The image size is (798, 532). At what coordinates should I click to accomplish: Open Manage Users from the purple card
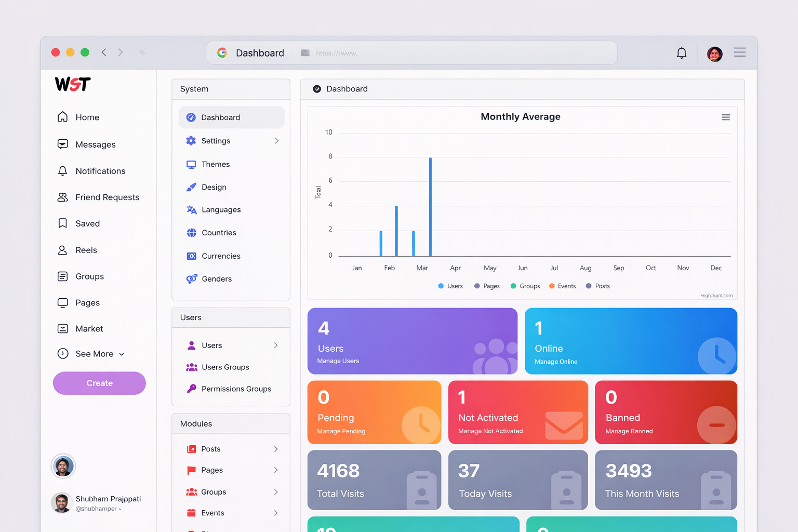(338, 361)
